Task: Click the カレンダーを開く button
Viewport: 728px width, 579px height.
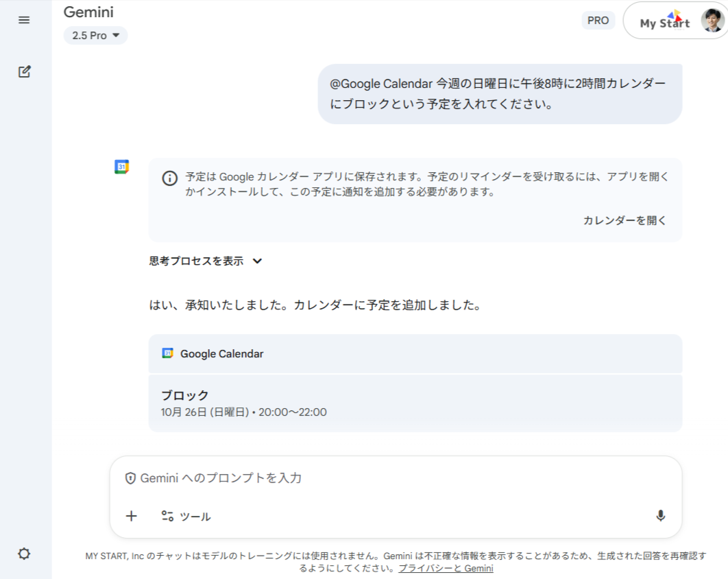Action: tap(624, 220)
